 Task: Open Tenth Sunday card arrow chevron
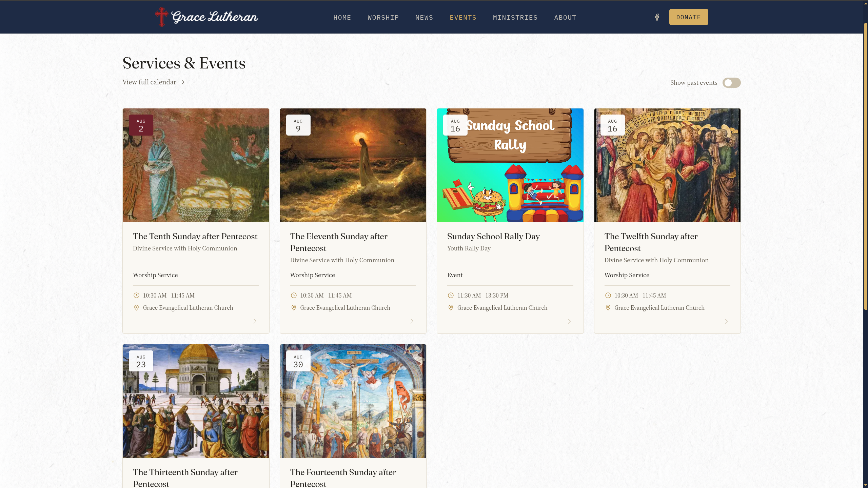[255, 321]
